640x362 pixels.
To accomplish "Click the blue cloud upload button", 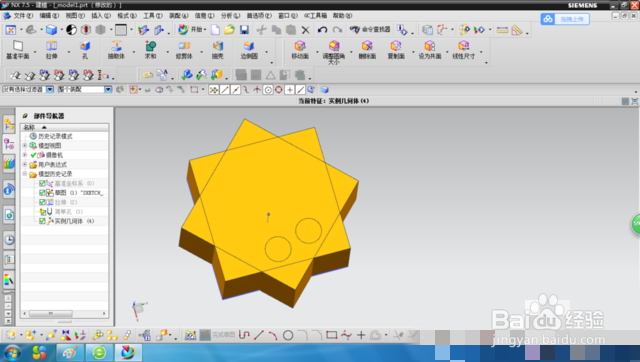I will (565, 19).
